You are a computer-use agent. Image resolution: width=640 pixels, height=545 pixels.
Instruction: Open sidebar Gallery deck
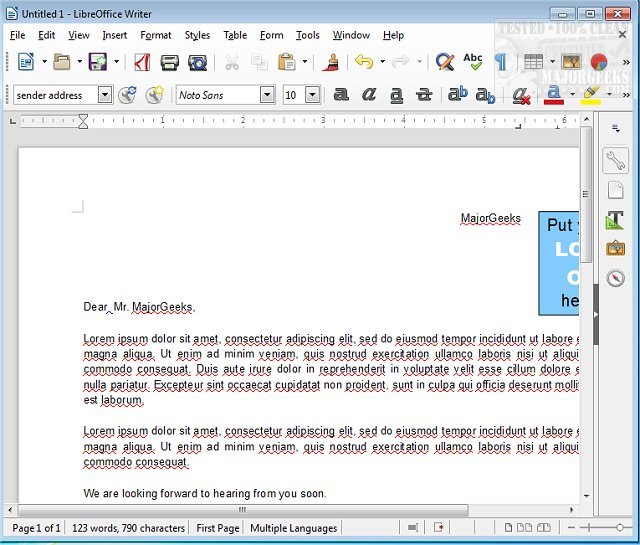tap(616, 248)
